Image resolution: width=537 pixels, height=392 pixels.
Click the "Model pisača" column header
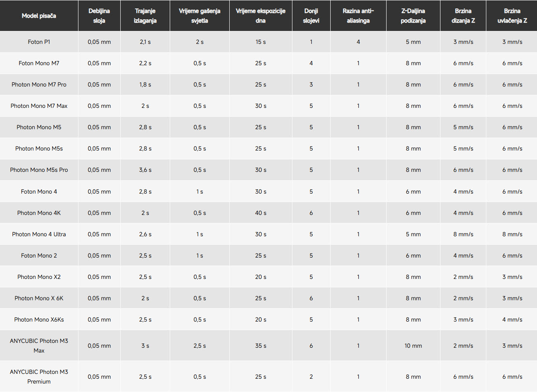pos(39,16)
